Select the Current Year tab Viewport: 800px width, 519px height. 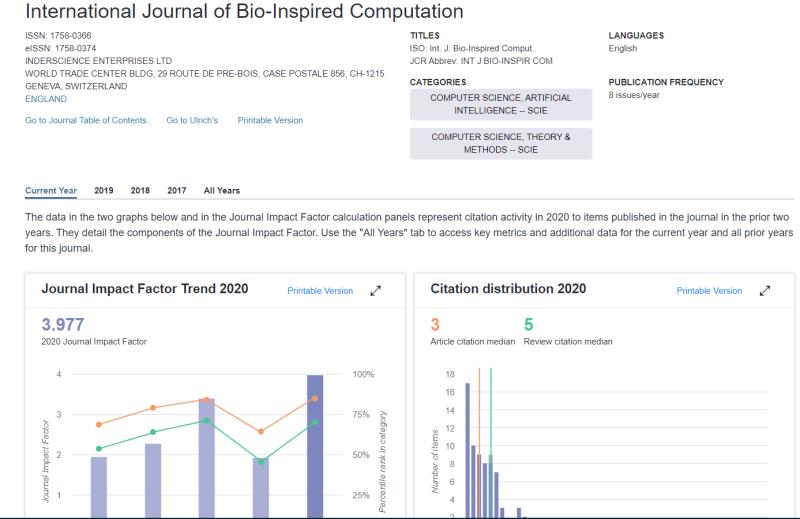click(x=51, y=190)
